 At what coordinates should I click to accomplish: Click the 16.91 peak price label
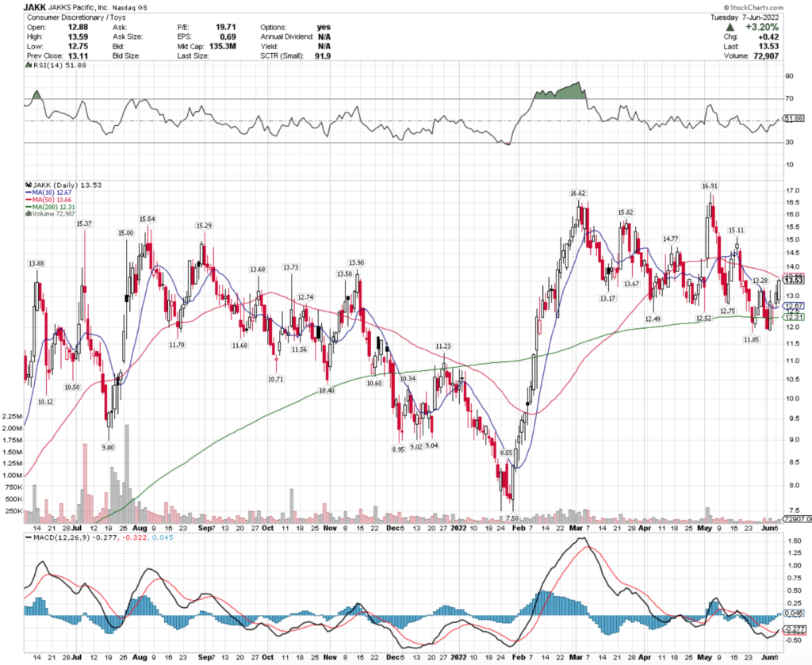click(710, 185)
